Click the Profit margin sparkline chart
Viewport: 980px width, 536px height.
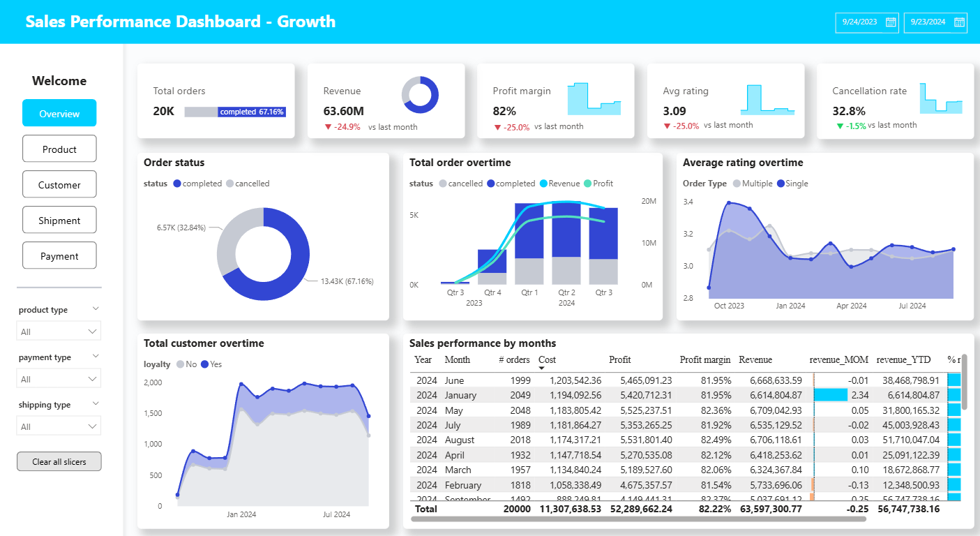594,98
